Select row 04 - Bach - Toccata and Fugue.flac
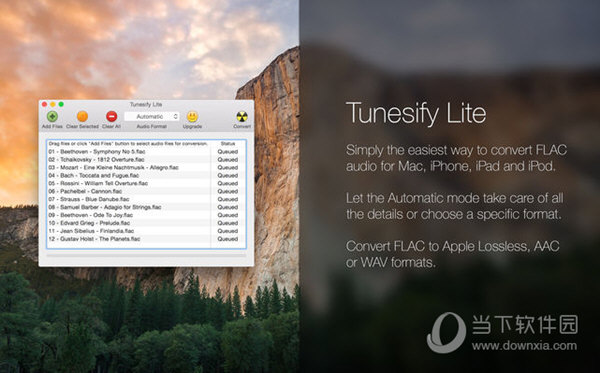The width and height of the screenshot is (600, 373). (147, 175)
